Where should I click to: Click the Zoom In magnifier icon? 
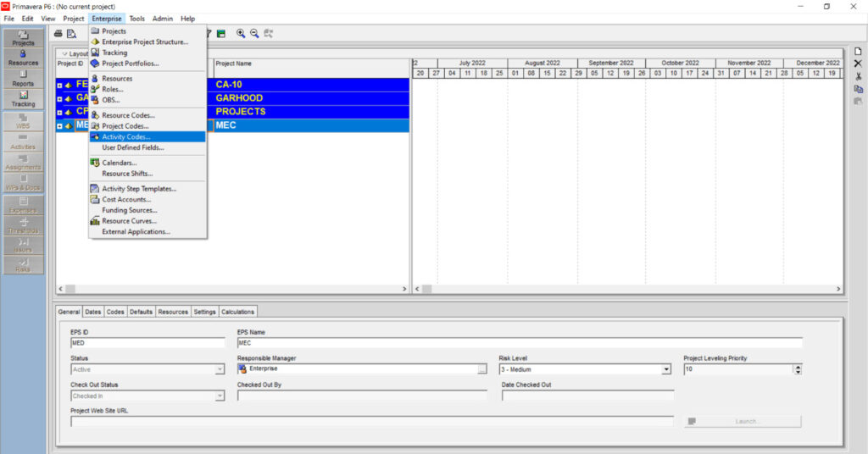click(241, 34)
